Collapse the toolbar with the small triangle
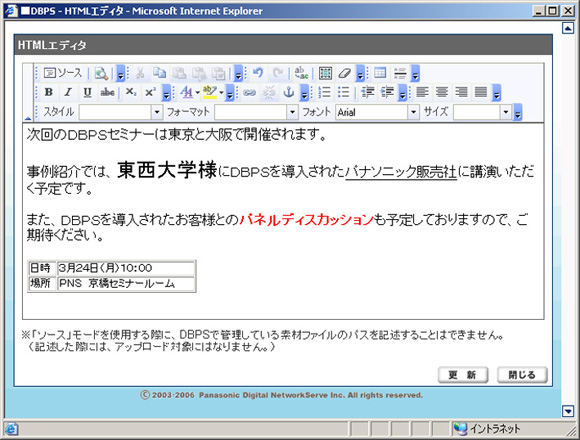The width and height of the screenshot is (580, 440). pos(28,118)
